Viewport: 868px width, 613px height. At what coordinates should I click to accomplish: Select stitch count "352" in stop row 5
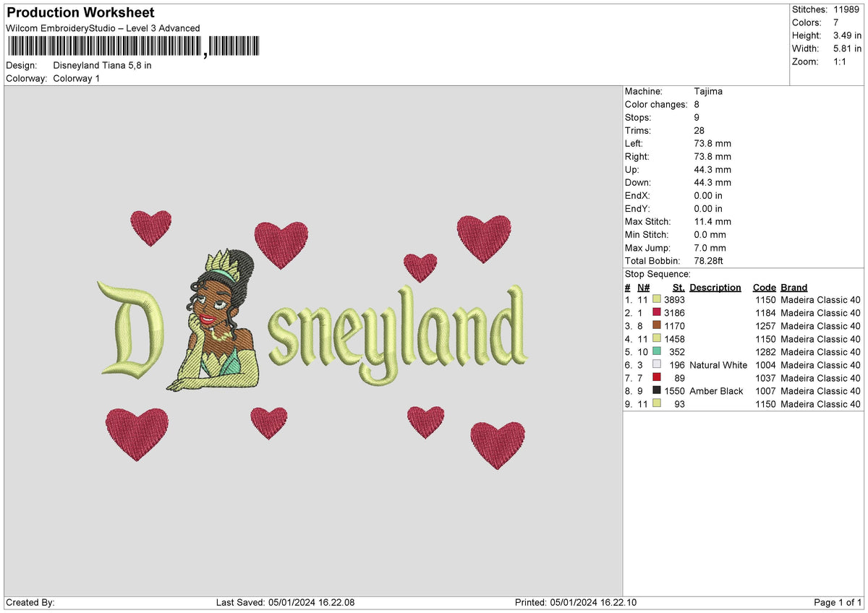[x=677, y=352]
